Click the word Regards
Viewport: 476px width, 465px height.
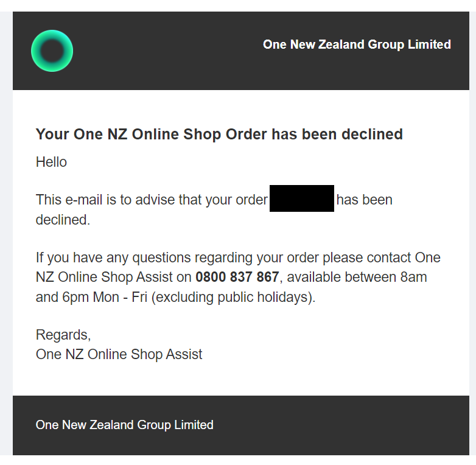pyautogui.click(x=63, y=335)
